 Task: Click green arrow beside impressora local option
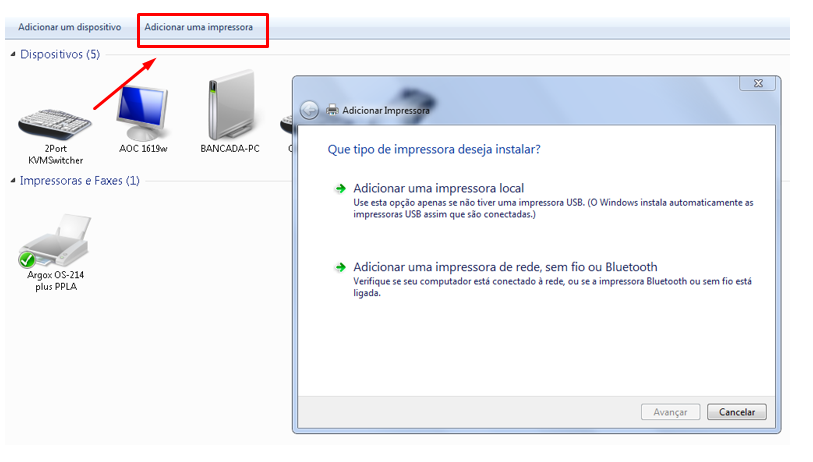[x=340, y=189]
